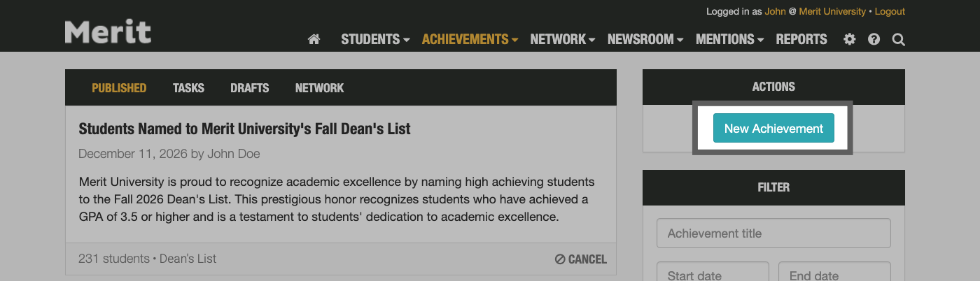Switch to the Drafts tab
Viewport: 980px width, 281px height.
[x=249, y=88]
